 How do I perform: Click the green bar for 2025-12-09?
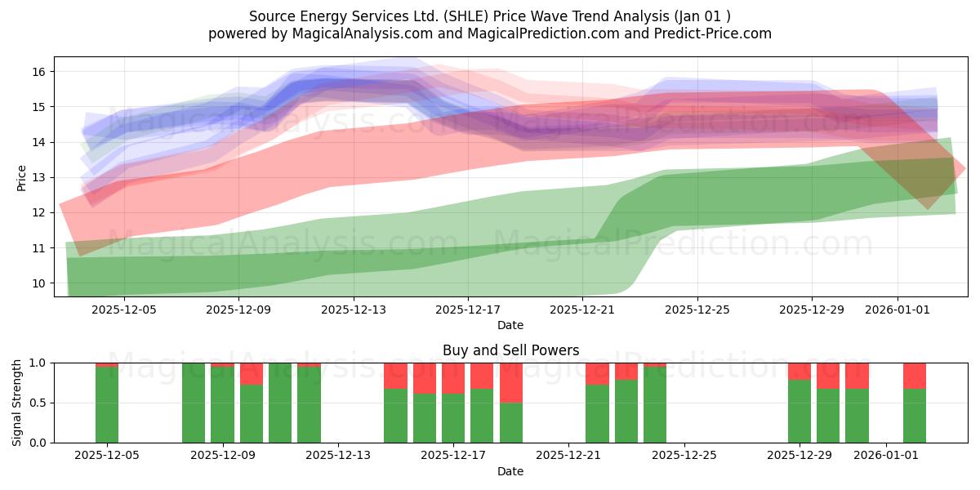click(222, 405)
